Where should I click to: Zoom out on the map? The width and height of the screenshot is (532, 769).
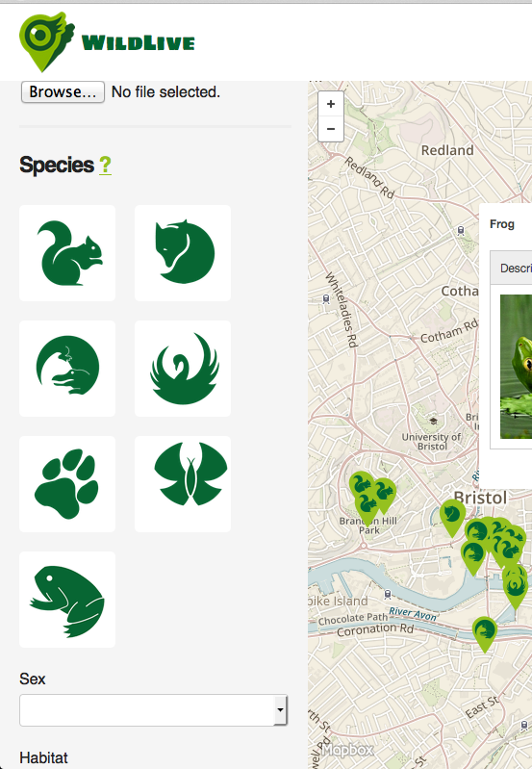pyautogui.click(x=331, y=129)
